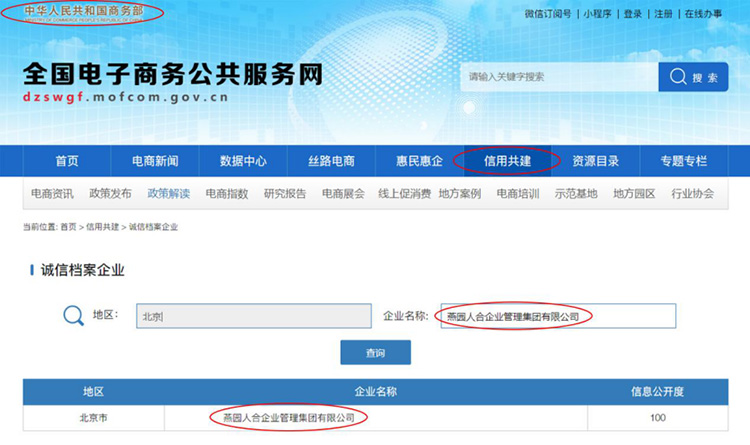Click the 信用共建 breadcrumb link
Image resolution: width=750 pixels, height=445 pixels.
[102, 227]
